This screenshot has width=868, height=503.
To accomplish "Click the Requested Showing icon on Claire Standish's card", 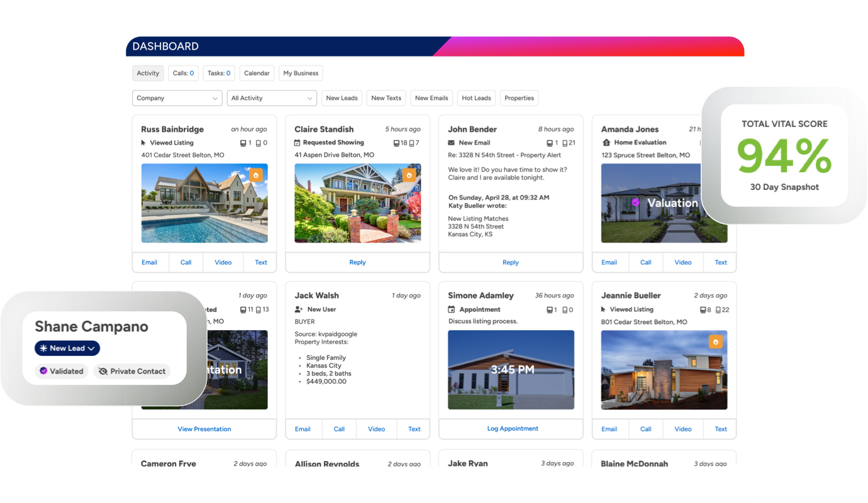I will pos(298,143).
